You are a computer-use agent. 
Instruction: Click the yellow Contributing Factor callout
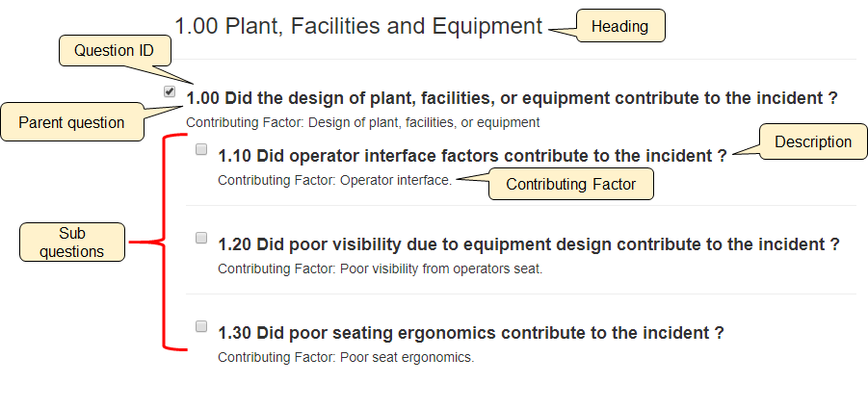tap(571, 184)
